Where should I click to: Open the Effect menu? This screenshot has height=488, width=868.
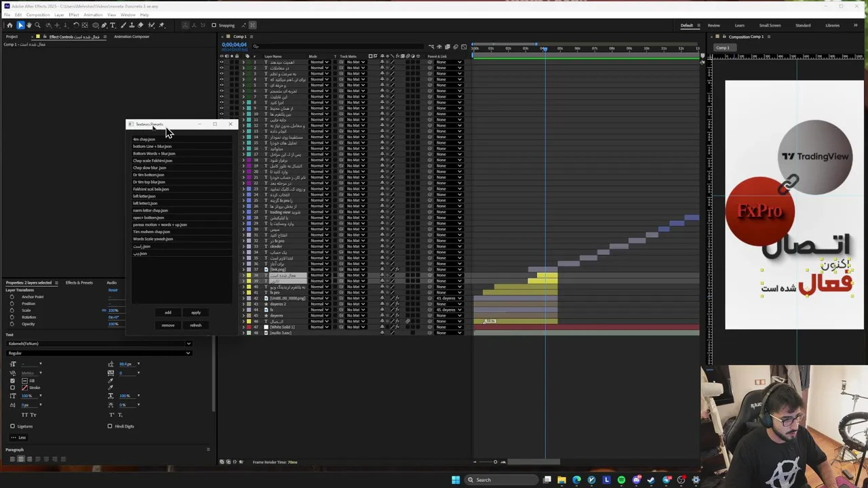tap(73, 14)
